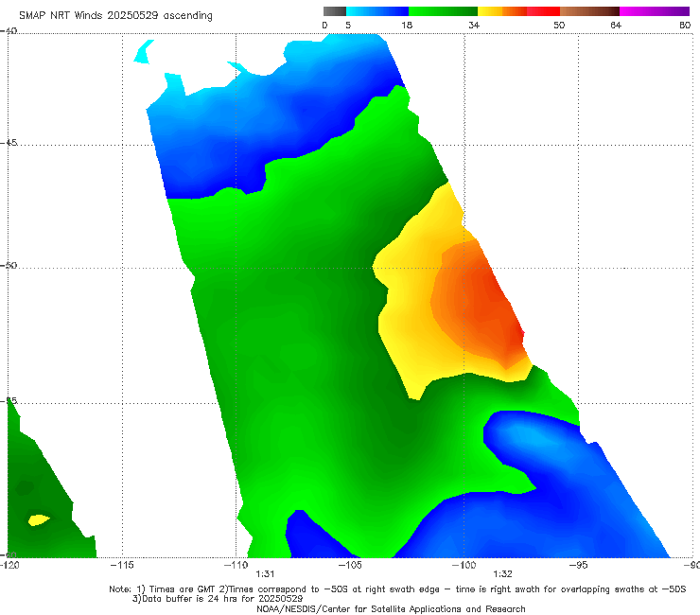This screenshot has height=615, width=700.
Task: Click the swath time label '1:31'
Action: pyautogui.click(x=265, y=574)
